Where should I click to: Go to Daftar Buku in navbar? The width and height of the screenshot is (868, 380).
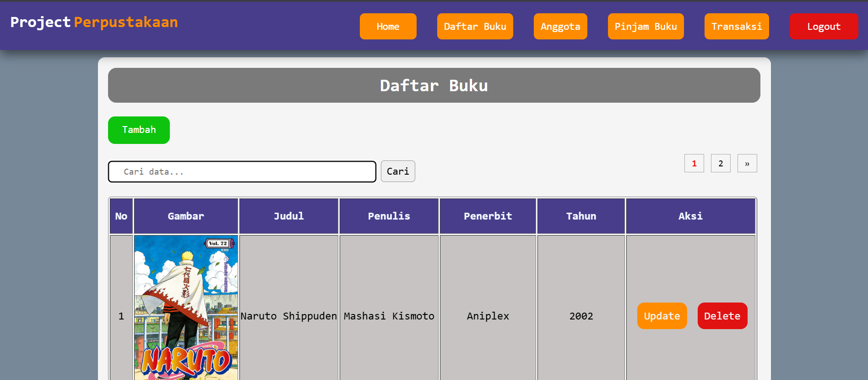(x=475, y=27)
